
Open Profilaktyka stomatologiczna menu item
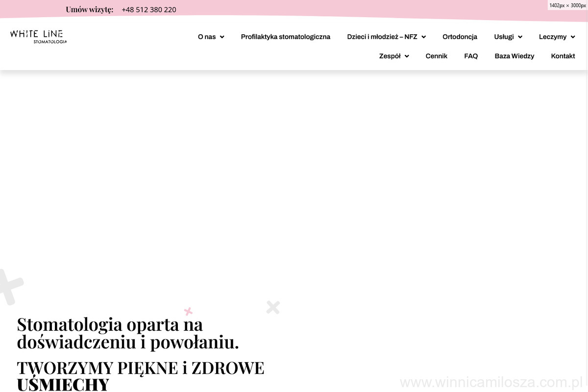click(285, 37)
